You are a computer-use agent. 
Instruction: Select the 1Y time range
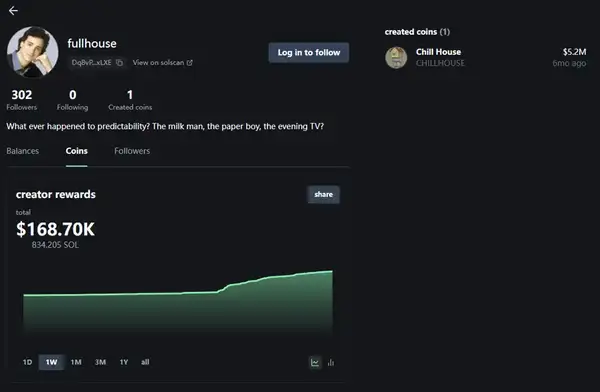(x=124, y=362)
